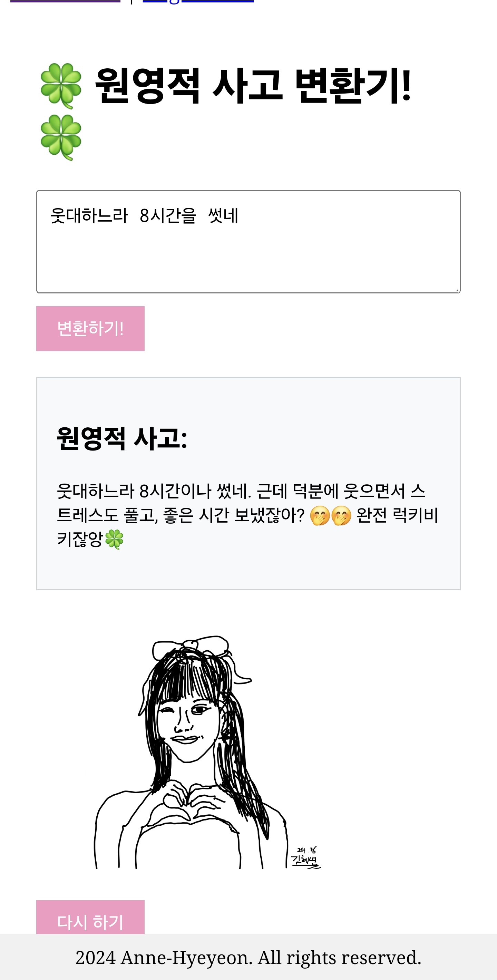The width and height of the screenshot is (497, 980).
Task: Click the second giggling face emoji
Action: [x=341, y=515]
